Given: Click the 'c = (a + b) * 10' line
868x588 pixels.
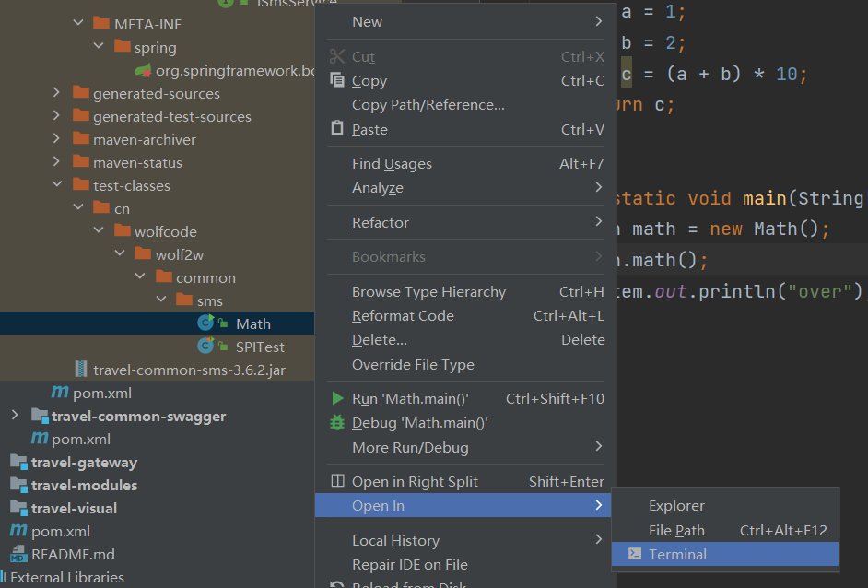Looking at the screenshot, I should coord(714,75).
